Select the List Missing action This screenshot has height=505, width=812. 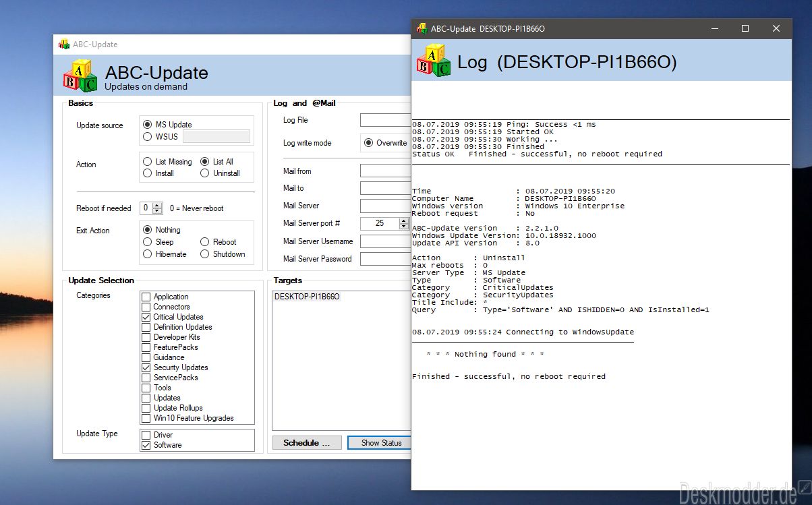[147, 162]
